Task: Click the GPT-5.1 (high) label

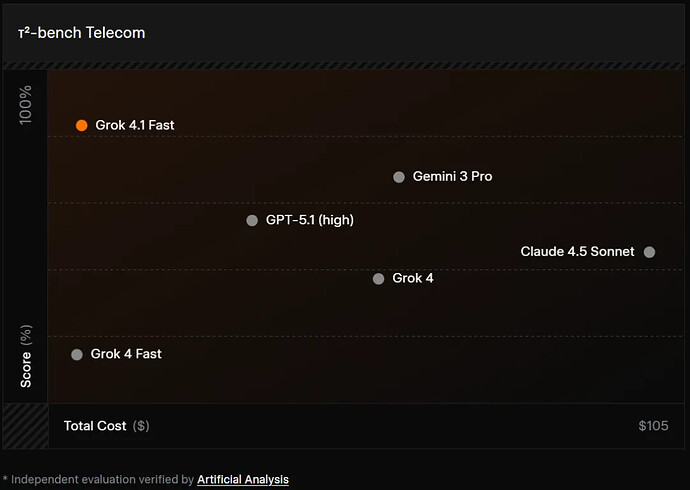Action: coord(310,220)
